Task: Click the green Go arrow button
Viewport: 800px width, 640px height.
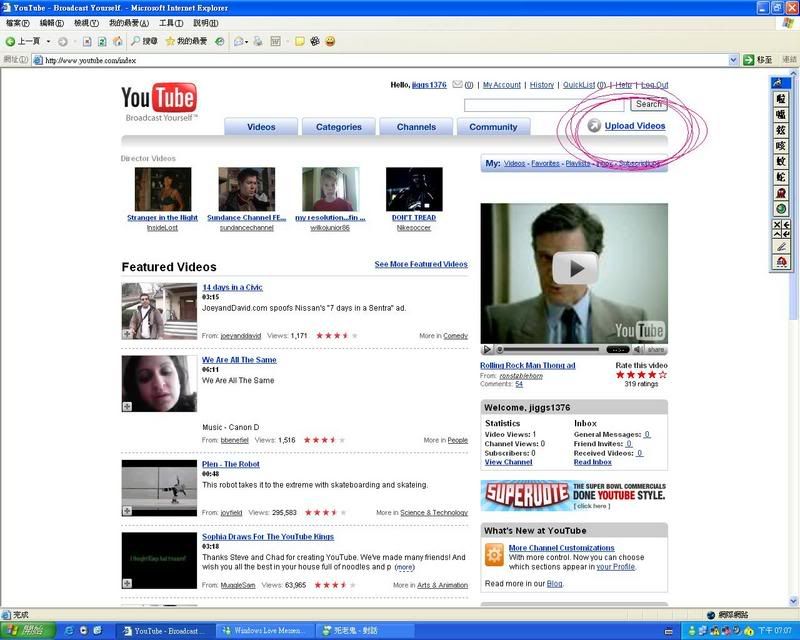Action: tap(748, 60)
